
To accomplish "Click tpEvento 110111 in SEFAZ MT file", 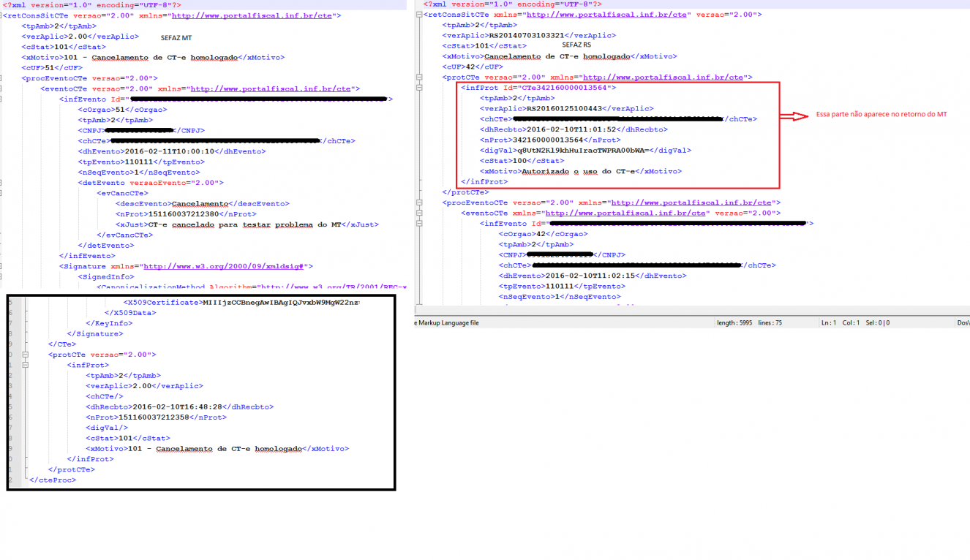I will point(139,162).
